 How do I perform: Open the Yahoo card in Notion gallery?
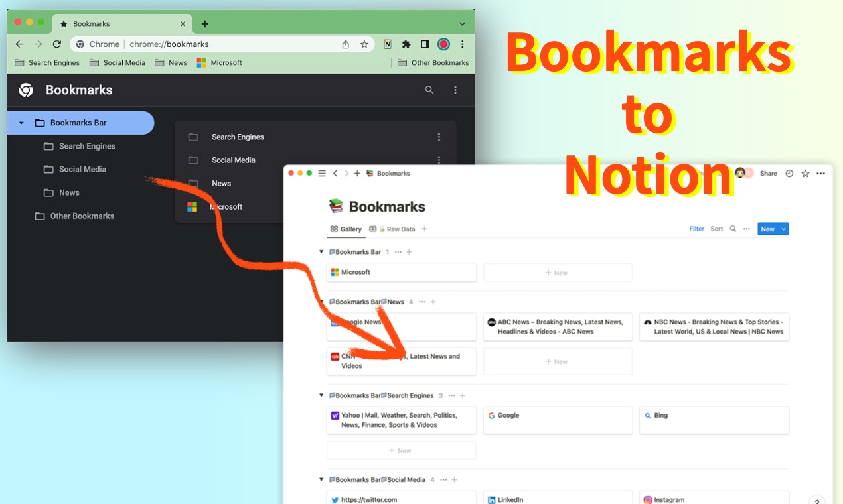(401, 420)
